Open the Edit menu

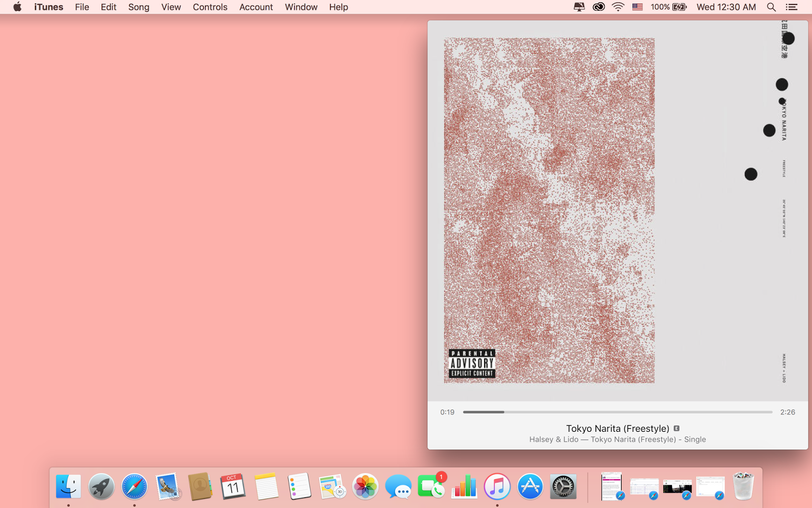pos(109,7)
